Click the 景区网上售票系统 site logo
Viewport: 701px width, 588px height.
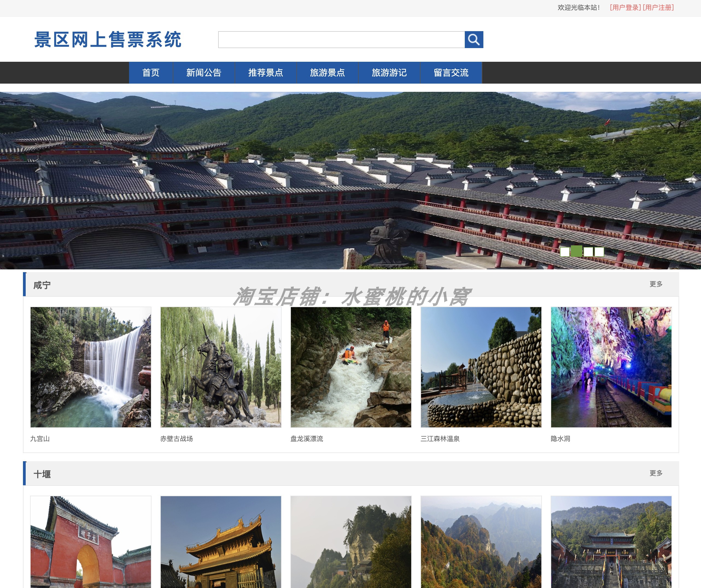[108, 40]
